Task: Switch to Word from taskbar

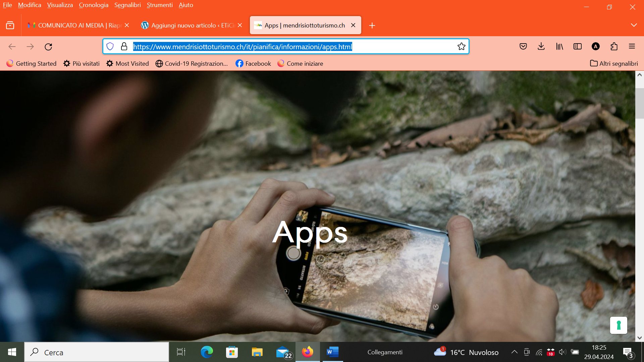Action: (333, 352)
